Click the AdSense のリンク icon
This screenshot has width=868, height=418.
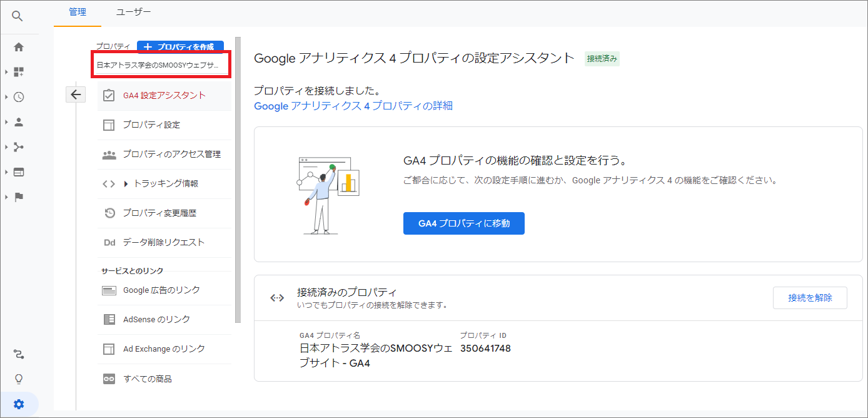tap(109, 320)
